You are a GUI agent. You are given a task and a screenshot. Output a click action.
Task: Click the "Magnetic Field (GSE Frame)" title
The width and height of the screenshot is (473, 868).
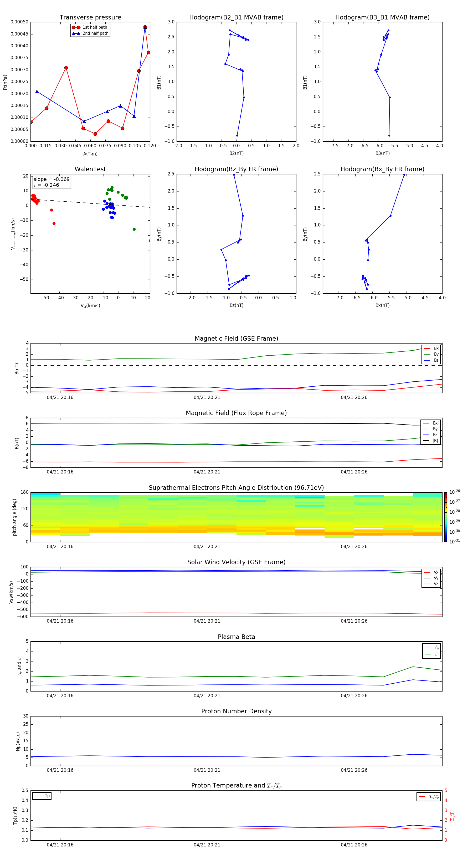[x=236, y=339]
